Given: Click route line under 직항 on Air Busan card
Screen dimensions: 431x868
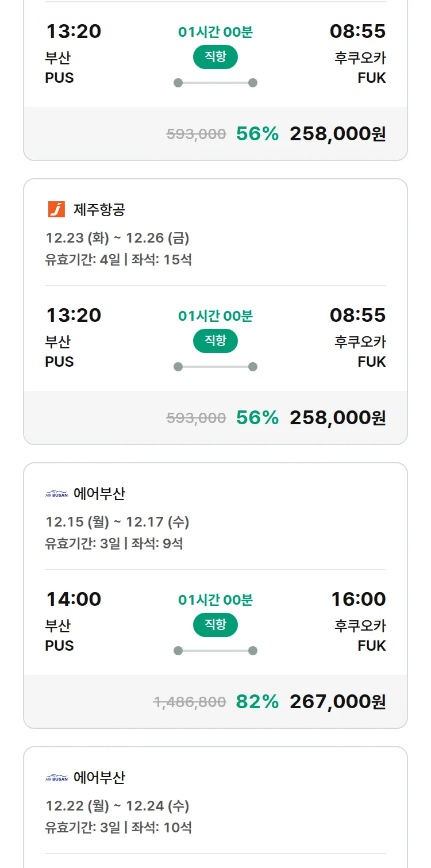Looking at the screenshot, I should click(215, 651).
